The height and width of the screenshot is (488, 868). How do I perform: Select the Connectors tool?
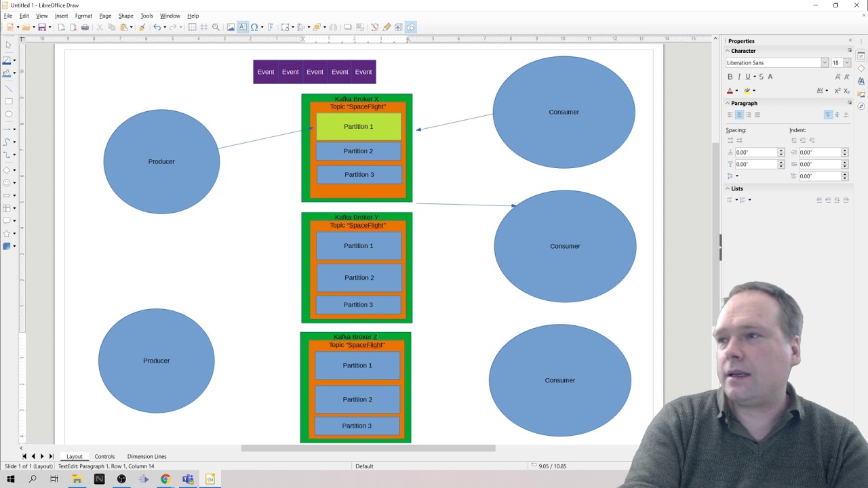[7, 155]
